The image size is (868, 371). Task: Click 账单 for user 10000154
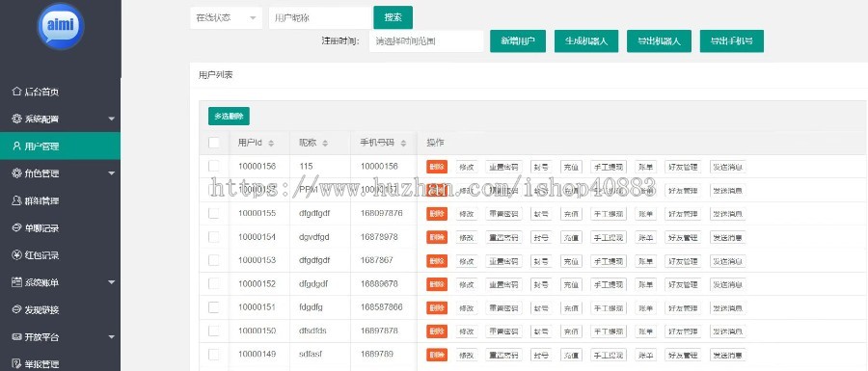tap(645, 238)
